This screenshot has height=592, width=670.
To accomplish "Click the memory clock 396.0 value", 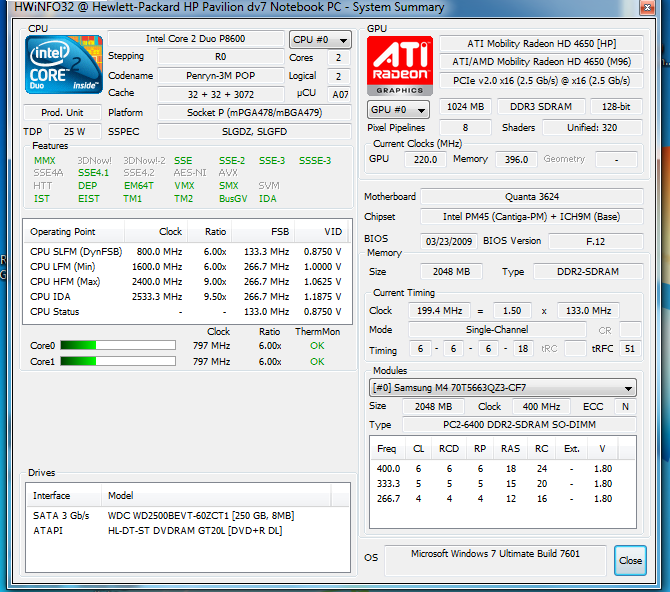I will pyautogui.click(x=516, y=159).
